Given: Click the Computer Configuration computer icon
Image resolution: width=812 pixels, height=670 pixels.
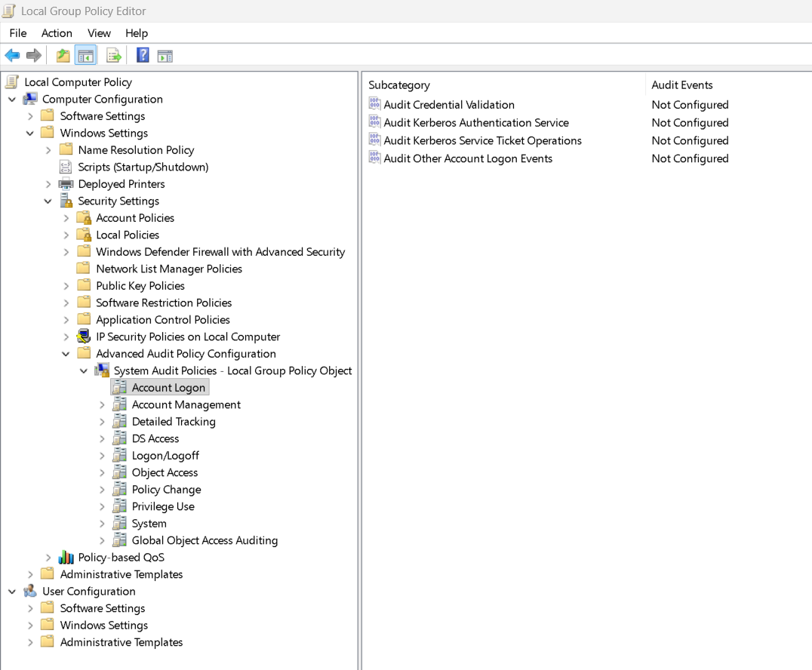Looking at the screenshot, I should click(30, 99).
